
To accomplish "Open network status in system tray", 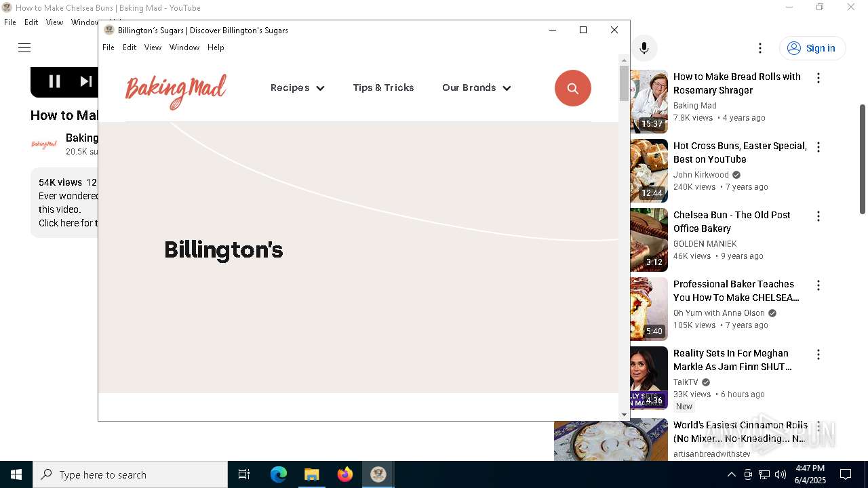I will pos(764,474).
